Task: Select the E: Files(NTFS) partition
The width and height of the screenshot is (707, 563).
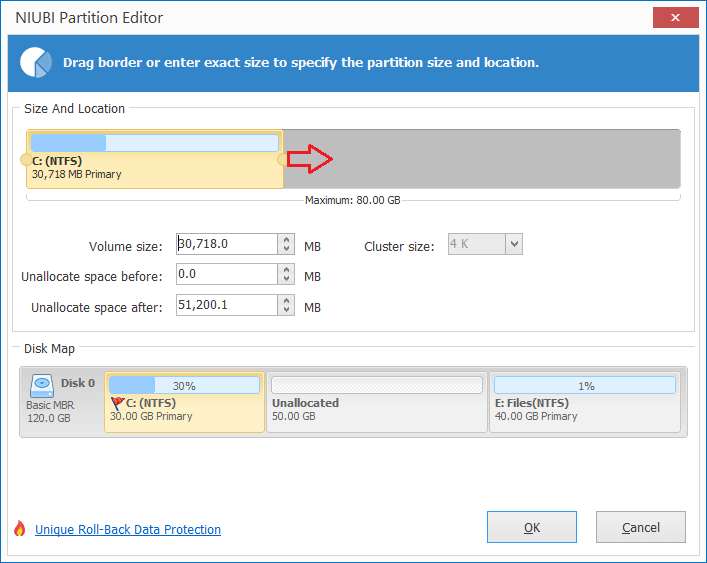Action: coord(585,402)
